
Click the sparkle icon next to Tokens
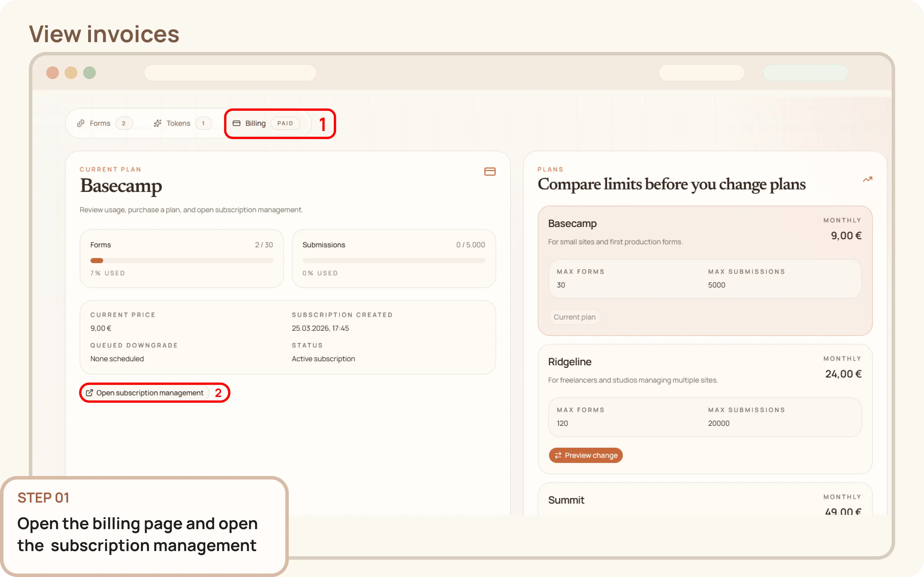click(157, 123)
